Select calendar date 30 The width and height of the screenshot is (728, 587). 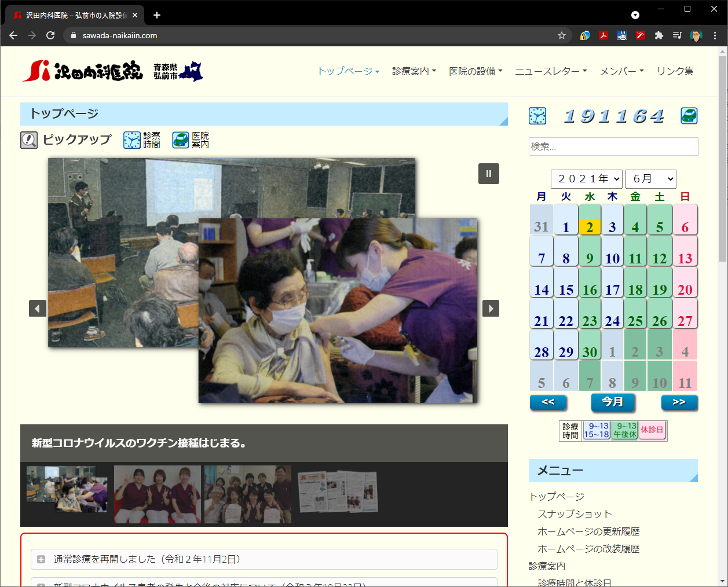coord(590,344)
